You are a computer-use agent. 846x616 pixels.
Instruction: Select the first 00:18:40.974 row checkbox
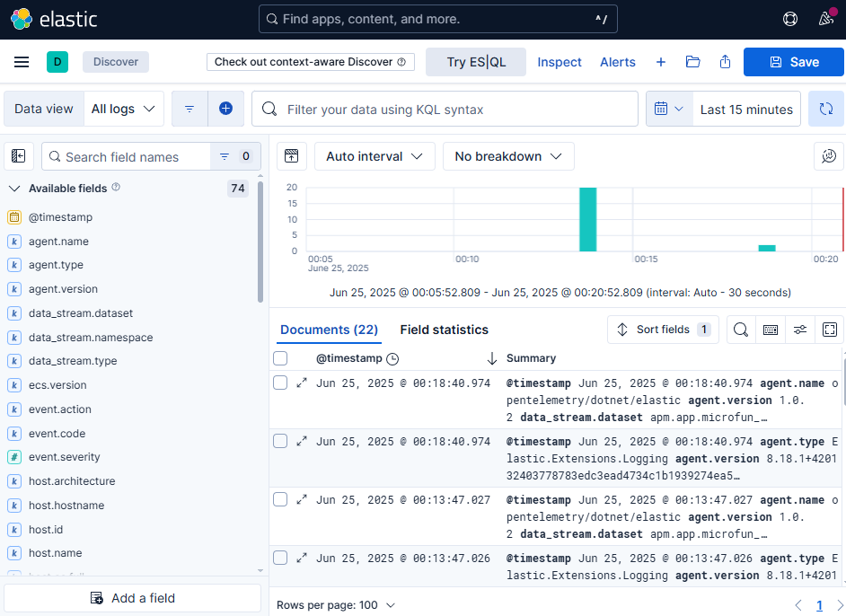[280, 383]
